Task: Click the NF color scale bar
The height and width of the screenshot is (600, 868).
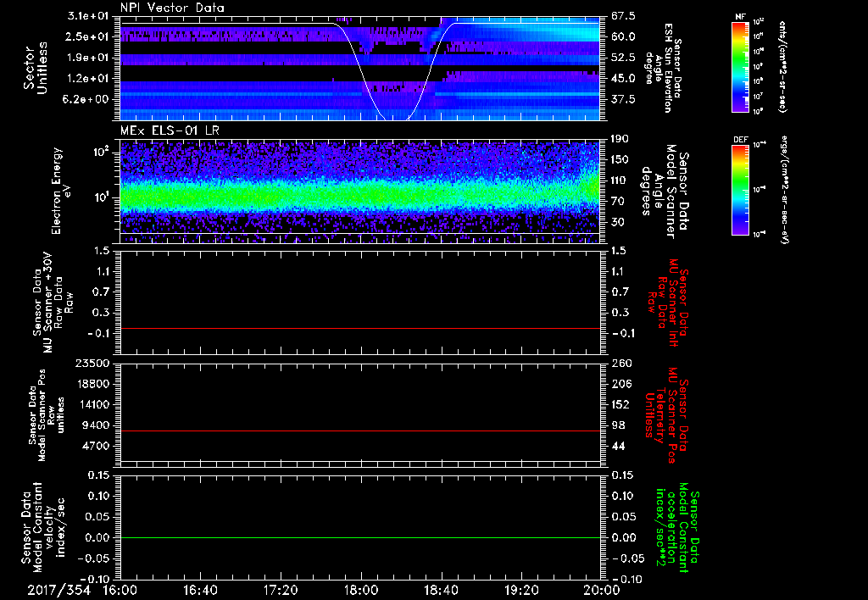Action: tap(741, 67)
